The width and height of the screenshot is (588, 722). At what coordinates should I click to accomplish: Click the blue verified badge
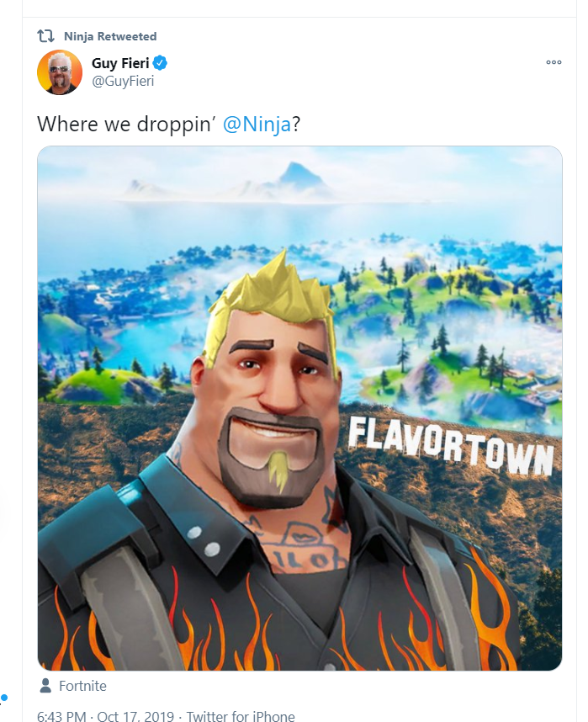pos(160,62)
